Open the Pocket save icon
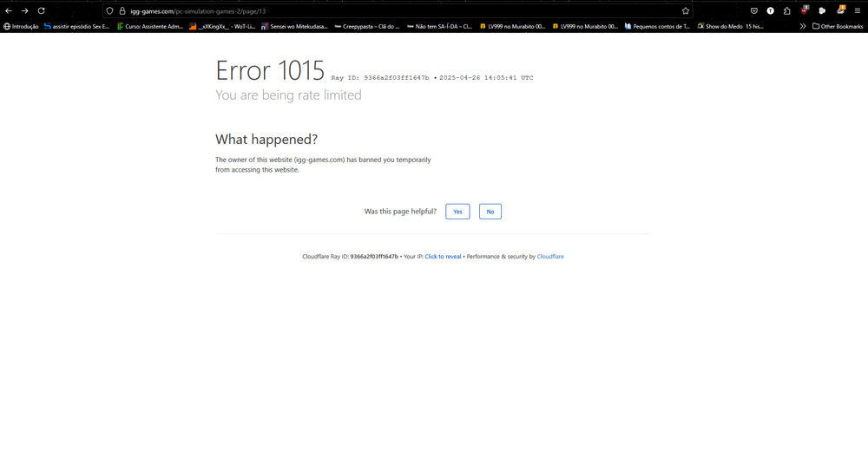The height and width of the screenshot is (470, 868). [754, 11]
